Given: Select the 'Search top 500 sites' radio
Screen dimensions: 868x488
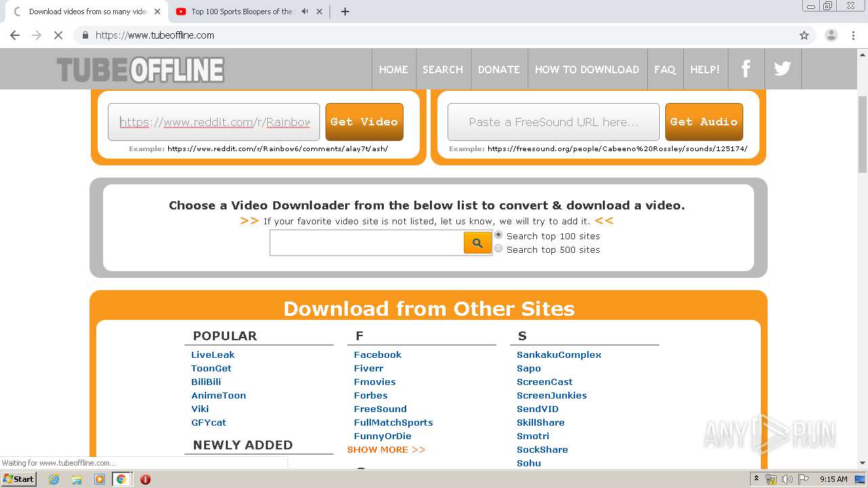Looking at the screenshot, I should coord(498,249).
